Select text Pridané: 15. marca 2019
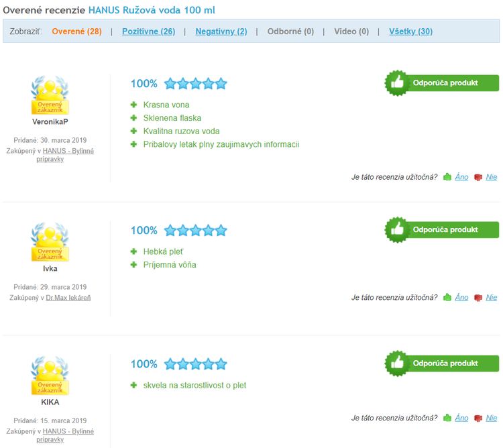Viewport: 503px width, 448px height. point(50,421)
